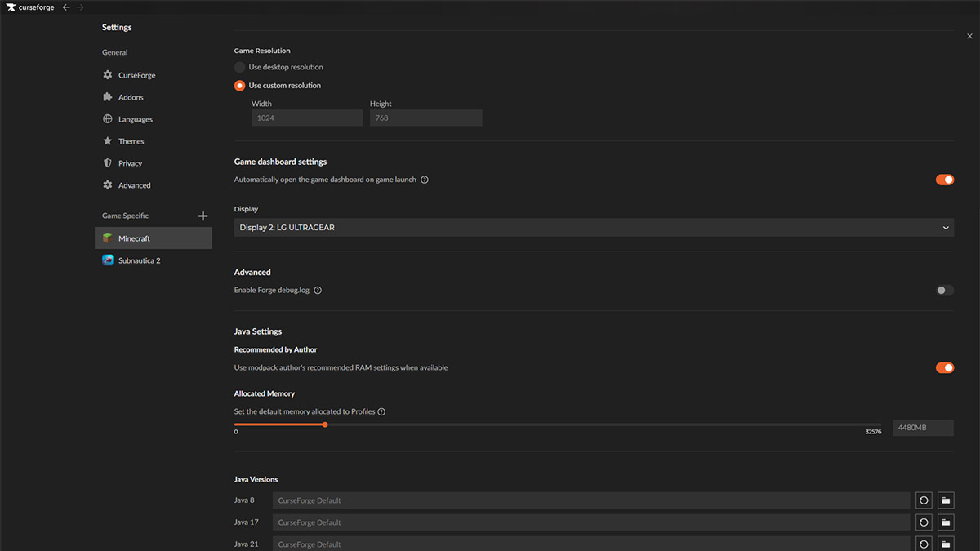Browse folder for Java 21

(946, 544)
